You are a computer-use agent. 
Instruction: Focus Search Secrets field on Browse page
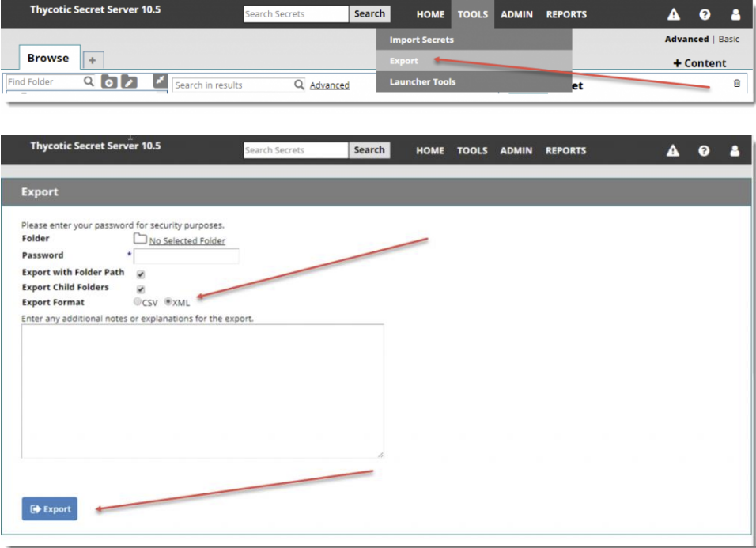tap(296, 14)
